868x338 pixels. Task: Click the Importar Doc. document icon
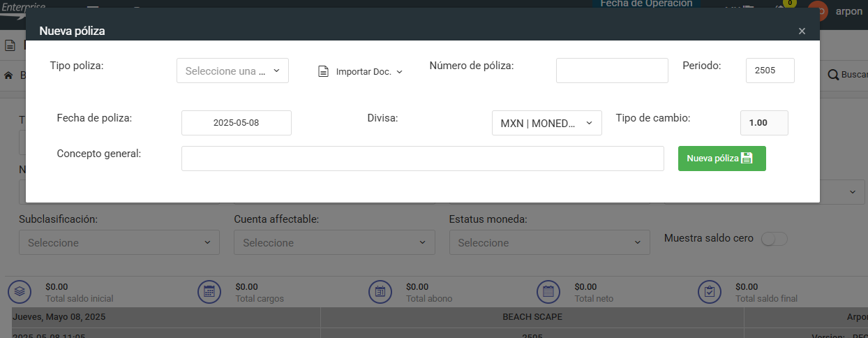323,71
